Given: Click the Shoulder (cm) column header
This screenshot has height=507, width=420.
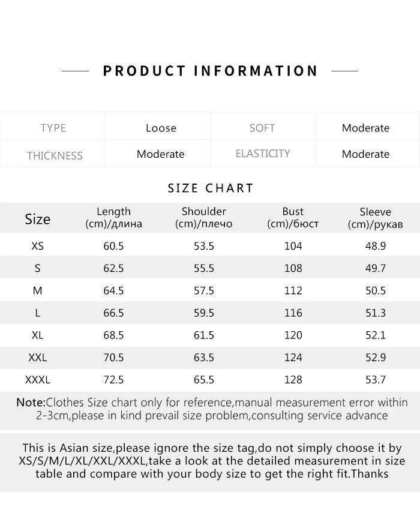Looking at the screenshot, I should [203, 218].
